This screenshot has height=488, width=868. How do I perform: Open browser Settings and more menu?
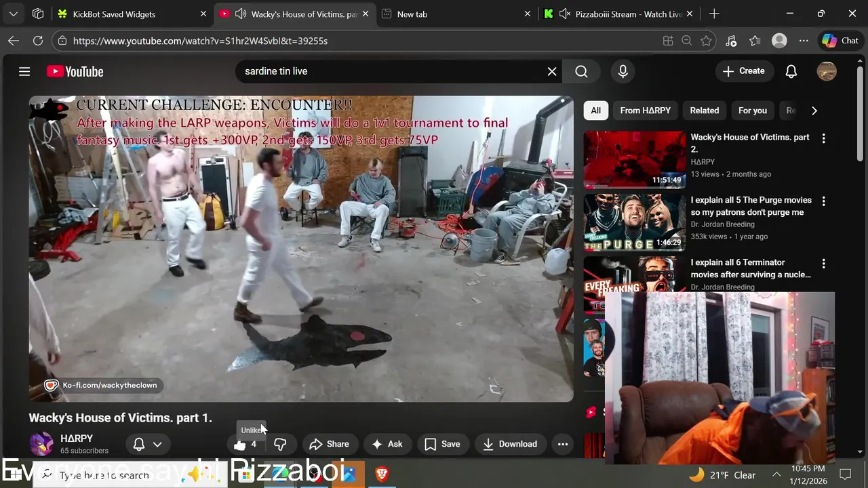(x=804, y=41)
